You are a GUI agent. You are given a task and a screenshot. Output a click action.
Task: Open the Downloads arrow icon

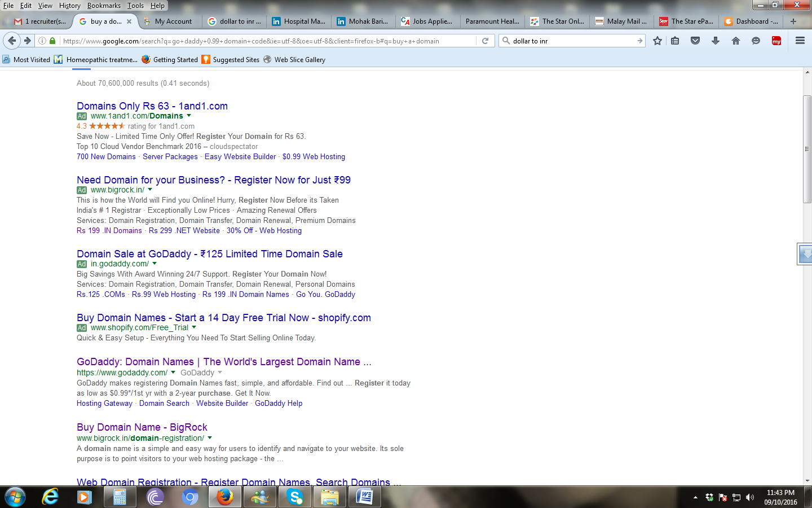(x=716, y=41)
